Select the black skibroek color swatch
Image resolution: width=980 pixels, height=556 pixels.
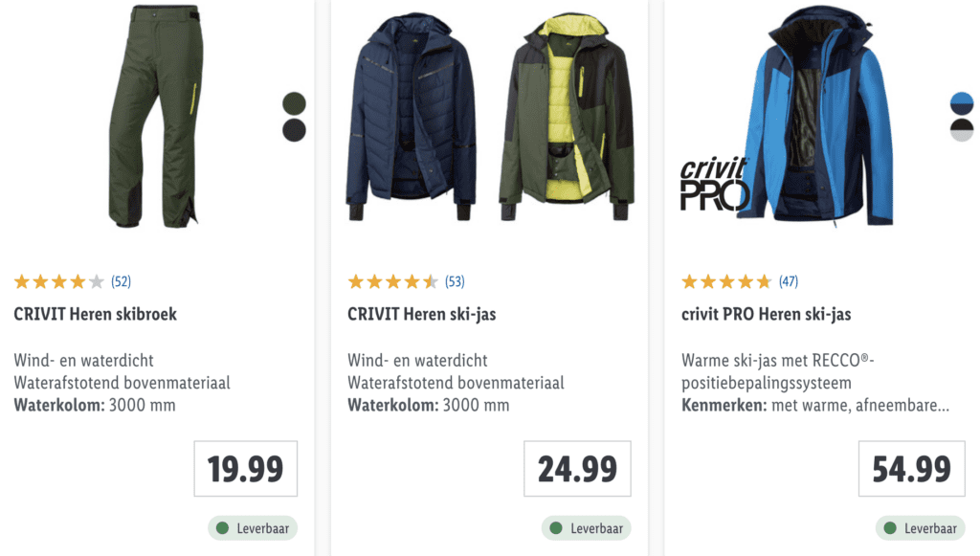[294, 130]
